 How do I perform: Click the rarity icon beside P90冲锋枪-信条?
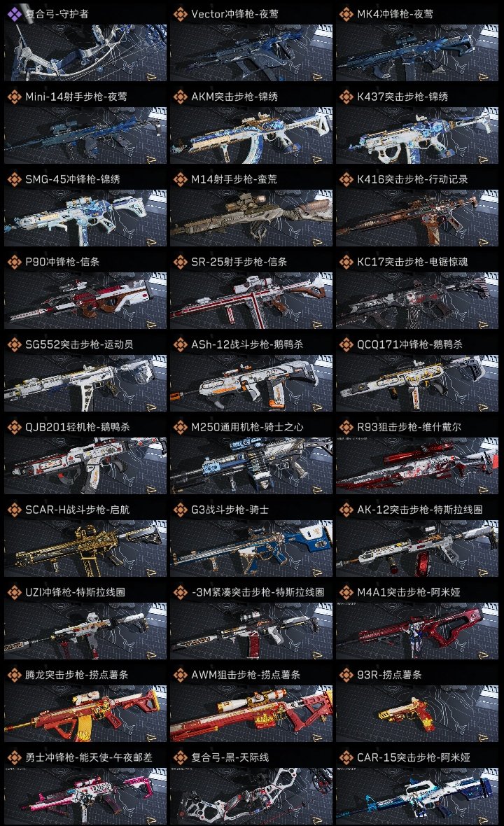(14, 262)
